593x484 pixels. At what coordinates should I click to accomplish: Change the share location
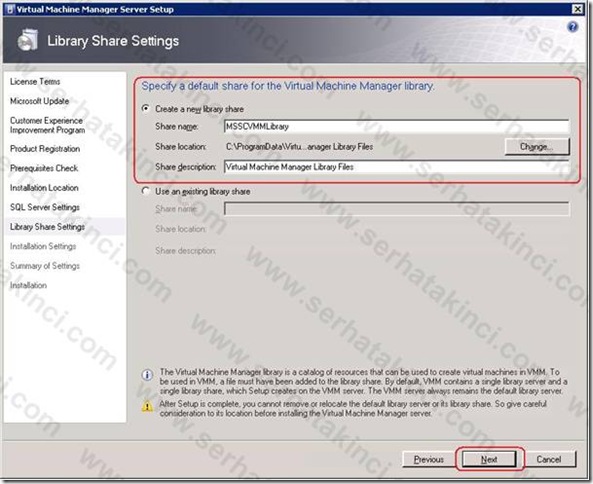537,146
